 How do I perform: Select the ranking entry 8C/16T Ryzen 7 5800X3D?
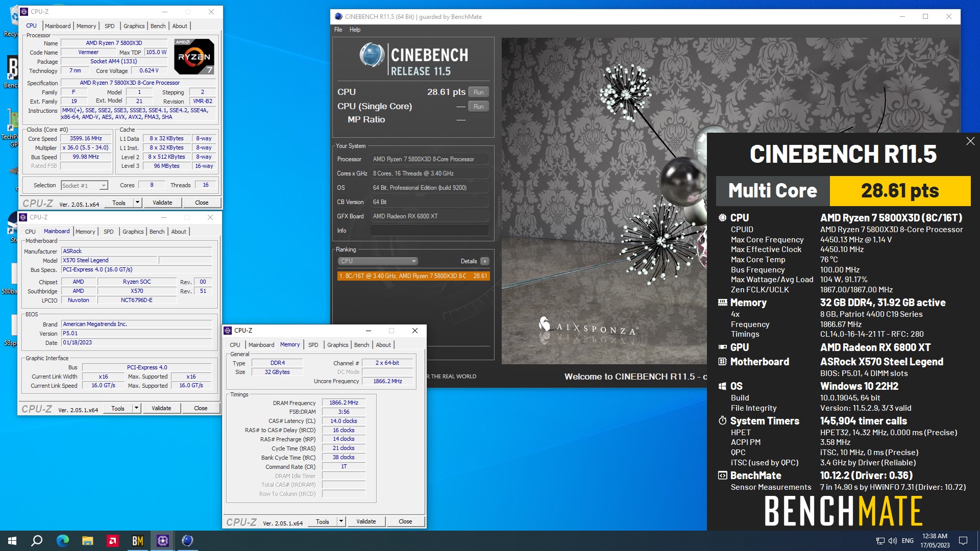pos(413,276)
